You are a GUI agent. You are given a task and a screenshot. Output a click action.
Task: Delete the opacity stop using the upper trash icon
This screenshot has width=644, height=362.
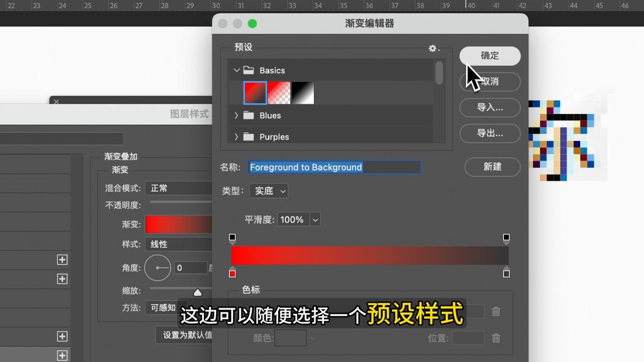tap(496, 311)
